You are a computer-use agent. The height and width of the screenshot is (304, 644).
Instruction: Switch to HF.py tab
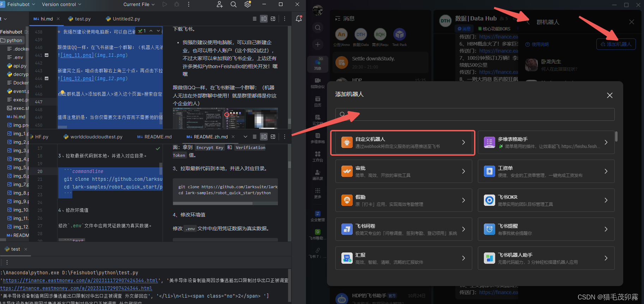coord(39,137)
